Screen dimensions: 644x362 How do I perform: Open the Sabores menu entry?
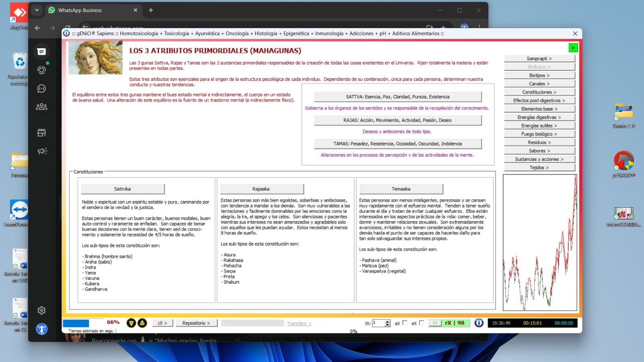click(539, 151)
